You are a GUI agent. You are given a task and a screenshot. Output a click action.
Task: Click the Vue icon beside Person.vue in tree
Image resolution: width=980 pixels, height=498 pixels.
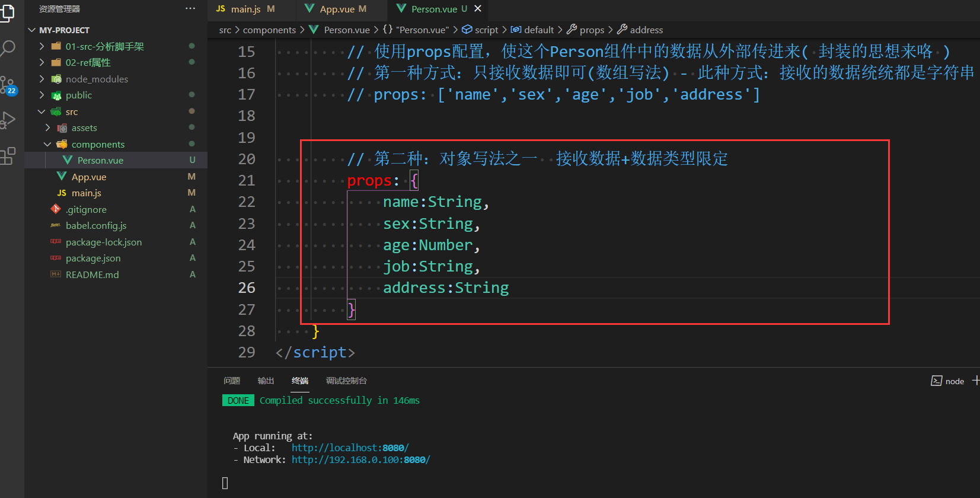coord(68,160)
